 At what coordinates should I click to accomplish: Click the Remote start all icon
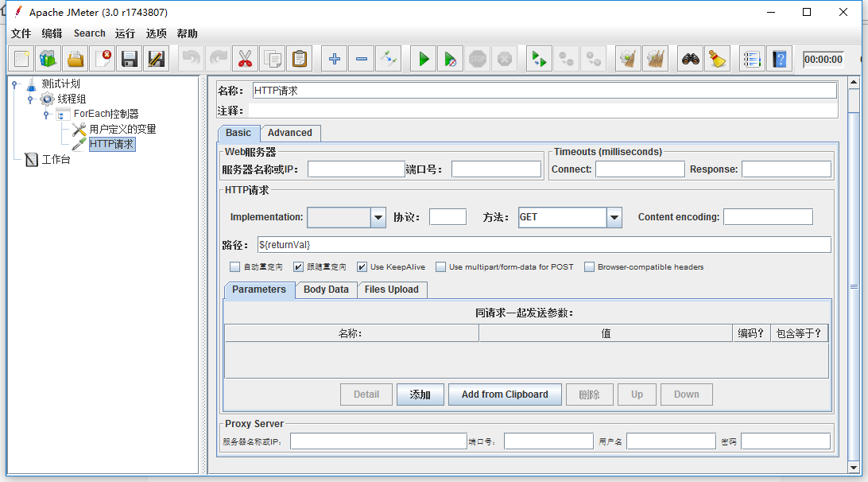539,59
